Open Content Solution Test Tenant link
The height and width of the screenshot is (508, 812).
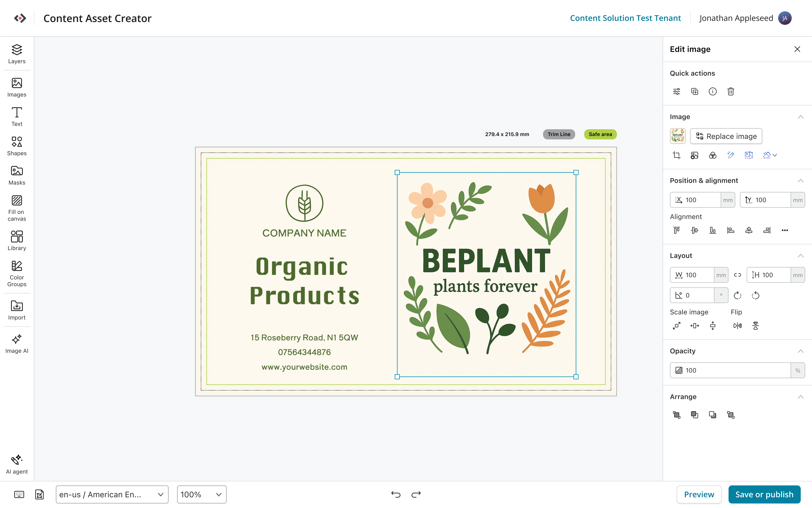click(x=625, y=18)
